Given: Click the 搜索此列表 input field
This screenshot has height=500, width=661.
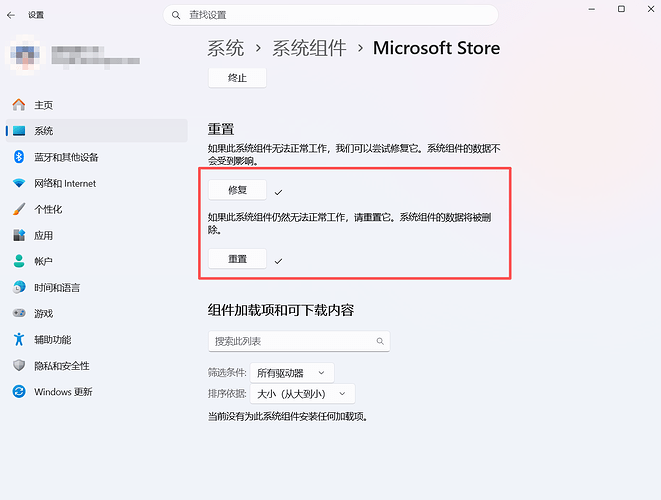Looking at the screenshot, I should pos(299,341).
